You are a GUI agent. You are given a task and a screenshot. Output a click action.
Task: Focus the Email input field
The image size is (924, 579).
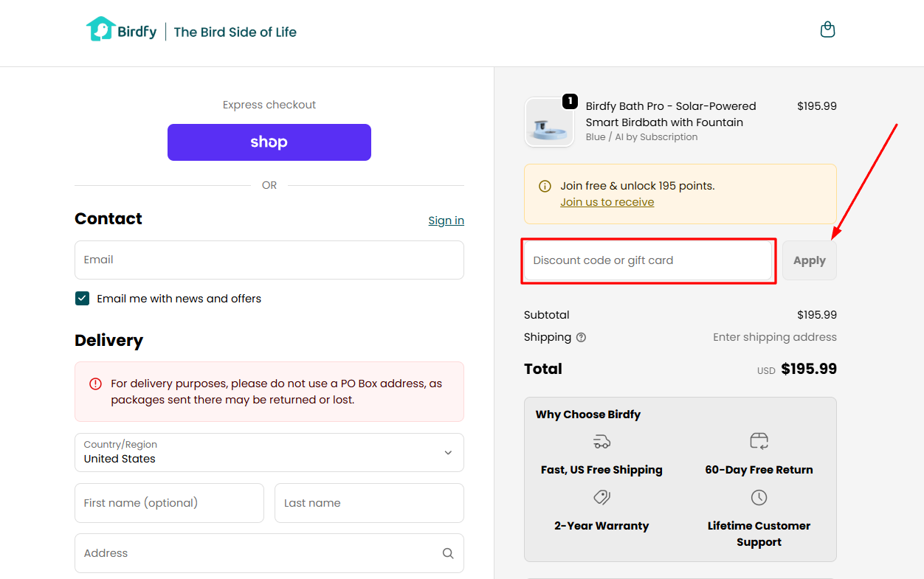[269, 260]
